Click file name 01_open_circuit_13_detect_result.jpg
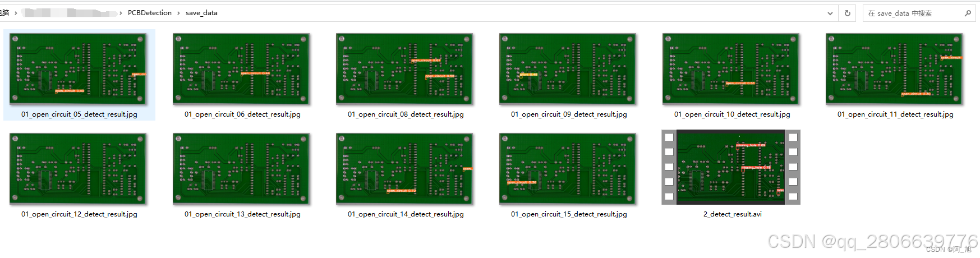Image resolution: width=980 pixels, height=258 pixels. (x=242, y=214)
